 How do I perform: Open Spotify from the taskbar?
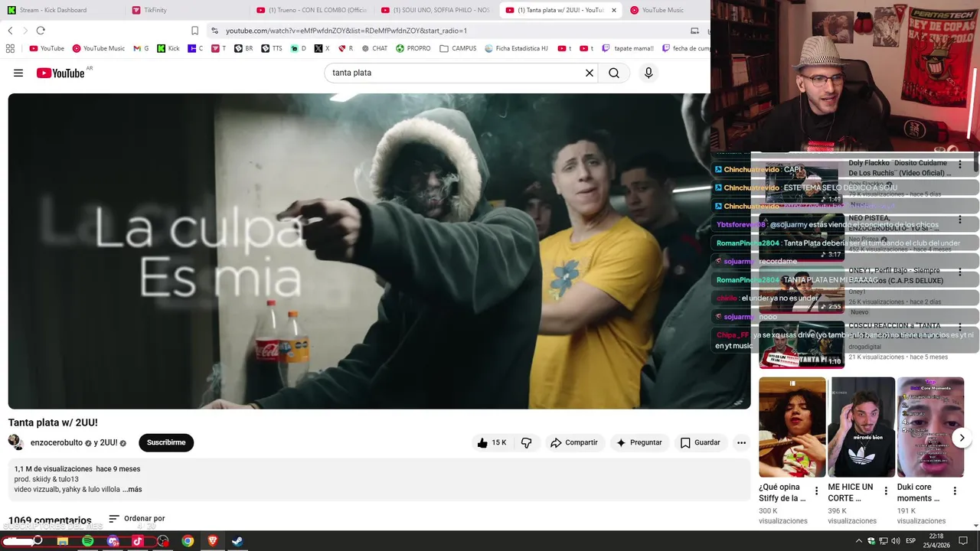click(88, 541)
